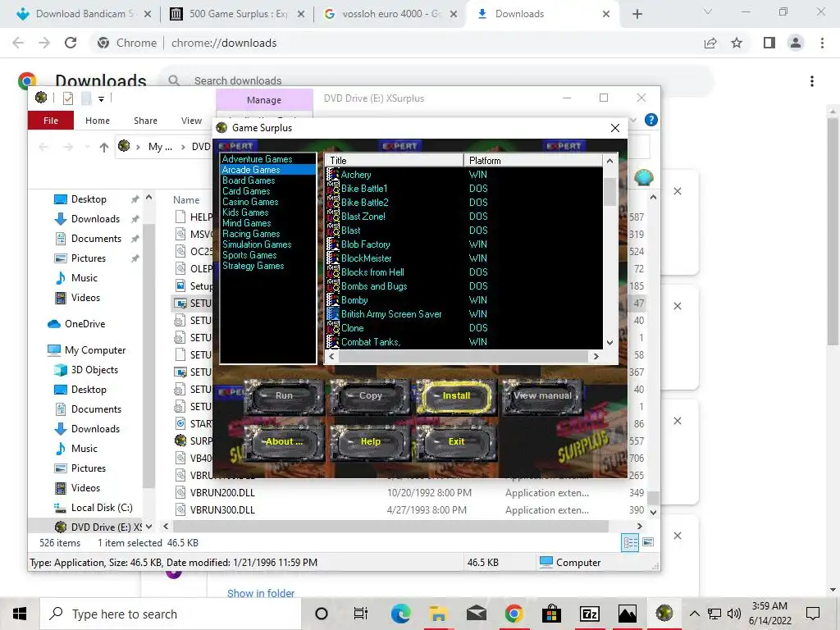The height and width of the screenshot is (630, 840).
Task: Select Mind Games category
Action: coord(246,223)
